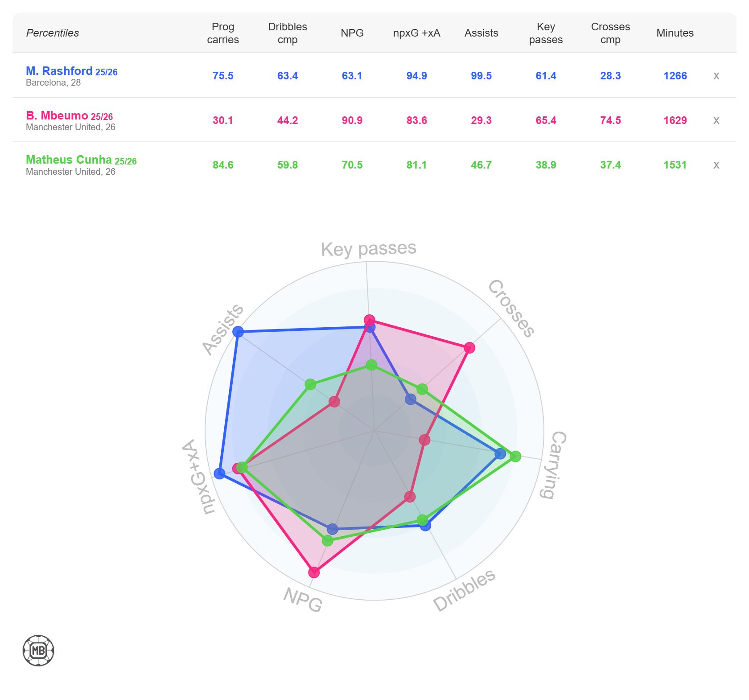Click the NPG column header
The width and height of the screenshot is (749, 700).
(x=352, y=33)
